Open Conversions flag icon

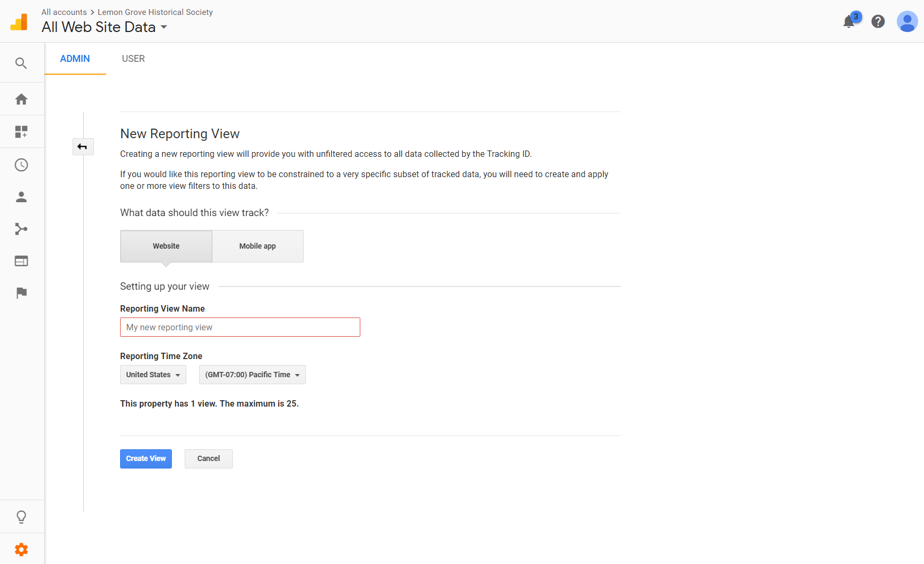click(x=21, y=293)
